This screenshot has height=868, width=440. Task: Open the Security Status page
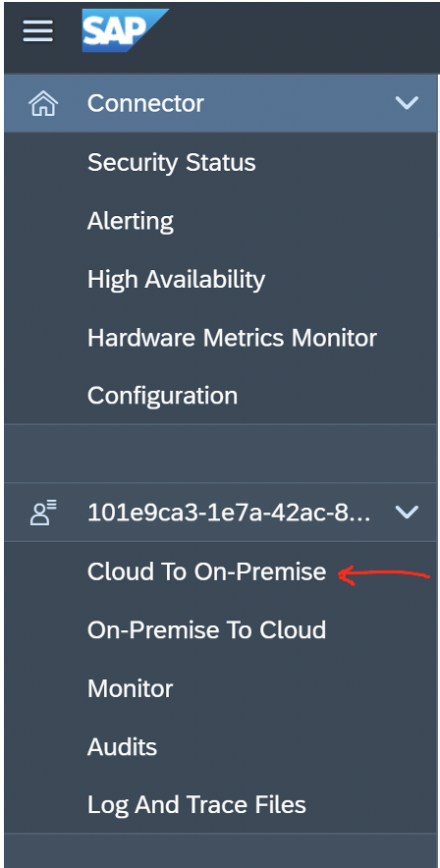pos(172,163)
